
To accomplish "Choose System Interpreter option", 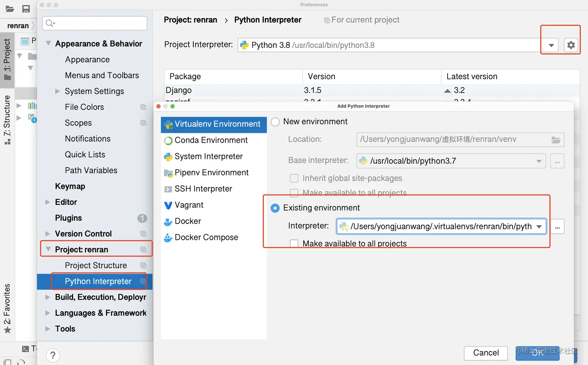I will 213,156.
